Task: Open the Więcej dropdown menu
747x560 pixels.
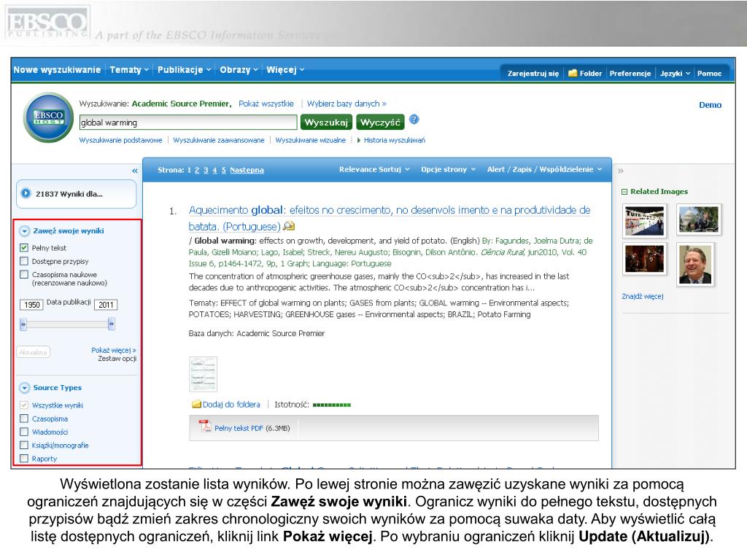Action: point(285,69)
